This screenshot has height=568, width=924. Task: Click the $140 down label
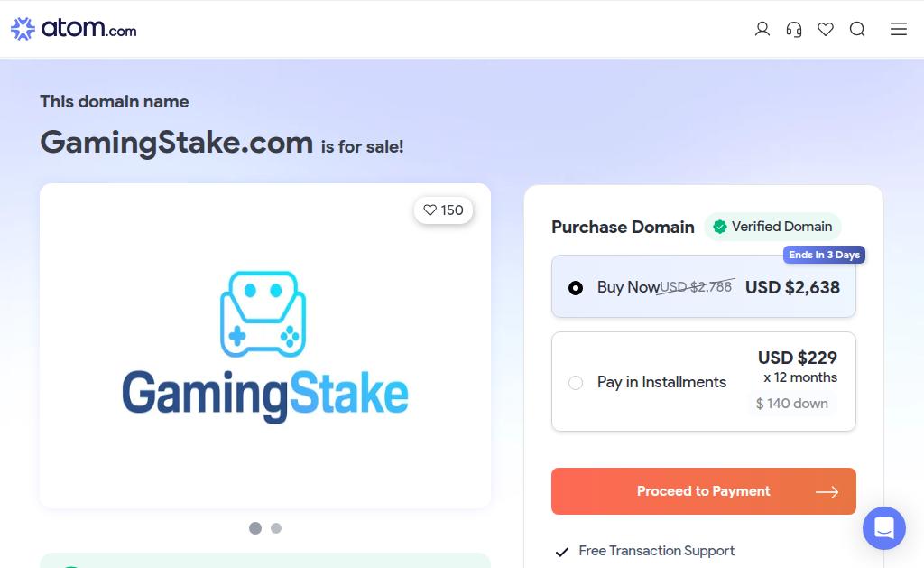tap(792, 404)
